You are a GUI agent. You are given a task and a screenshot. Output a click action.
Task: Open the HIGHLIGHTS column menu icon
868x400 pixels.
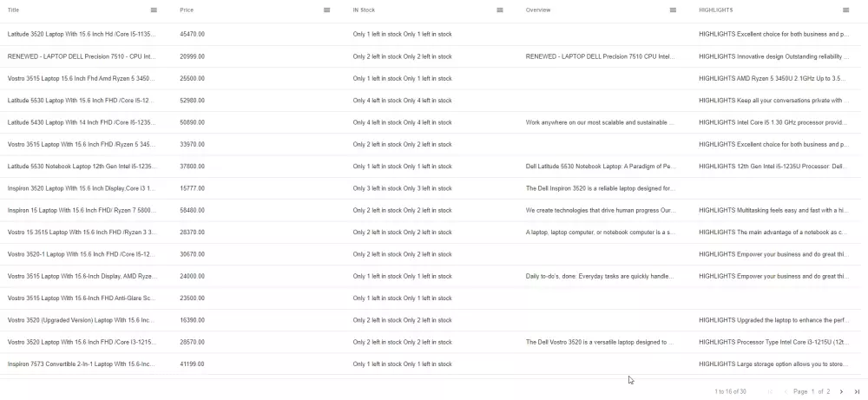(845, 10)
